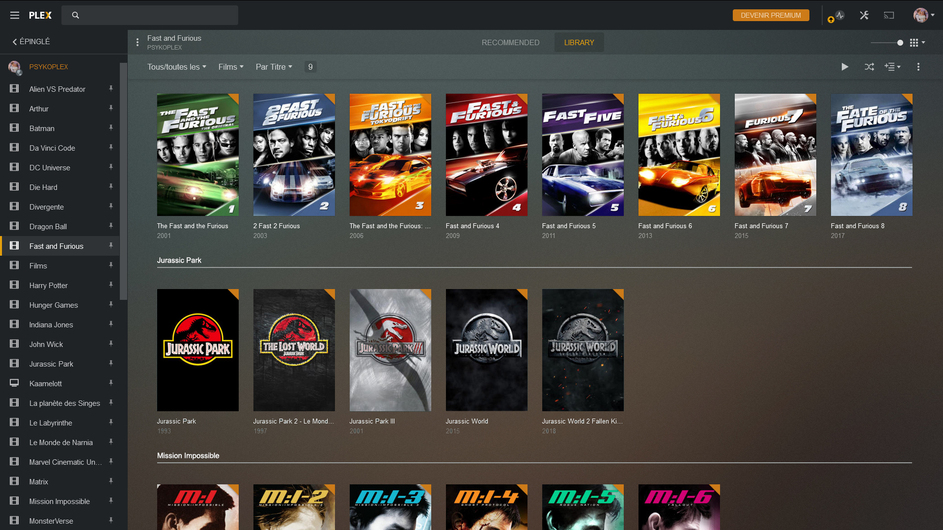Viewport: 943px width, 530px height.
Task: Open the Jurassic Park section heading
Action: click(x=179, y=260)
